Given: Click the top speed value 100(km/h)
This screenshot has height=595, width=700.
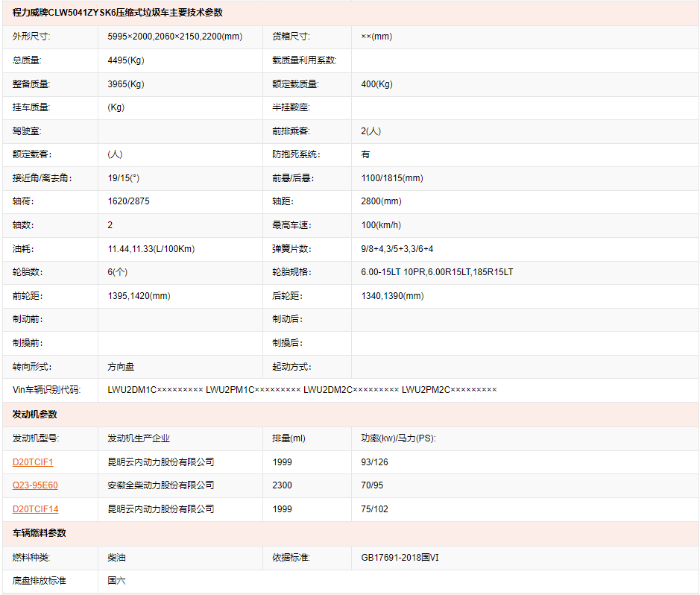Looking at the screenshot, I should tap(381, 225).
